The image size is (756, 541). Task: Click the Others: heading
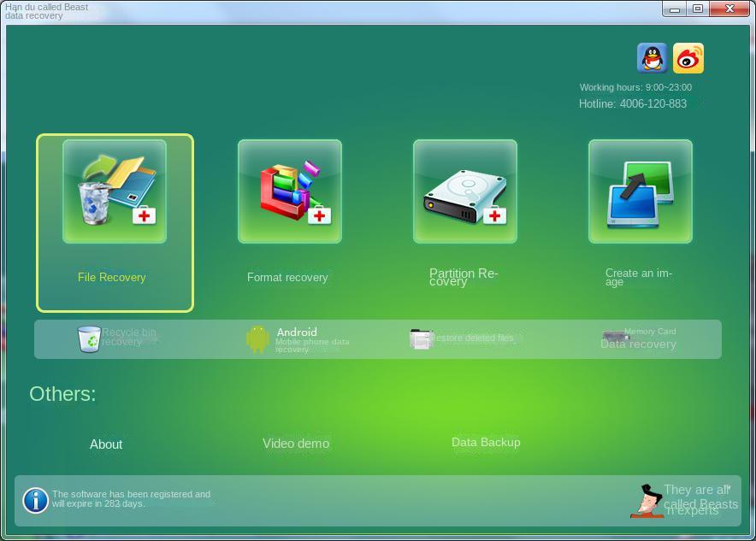(62, 394)
